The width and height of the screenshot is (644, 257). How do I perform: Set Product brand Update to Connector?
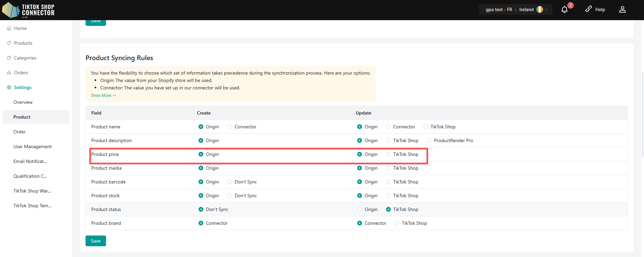click(x=360, y=223)
